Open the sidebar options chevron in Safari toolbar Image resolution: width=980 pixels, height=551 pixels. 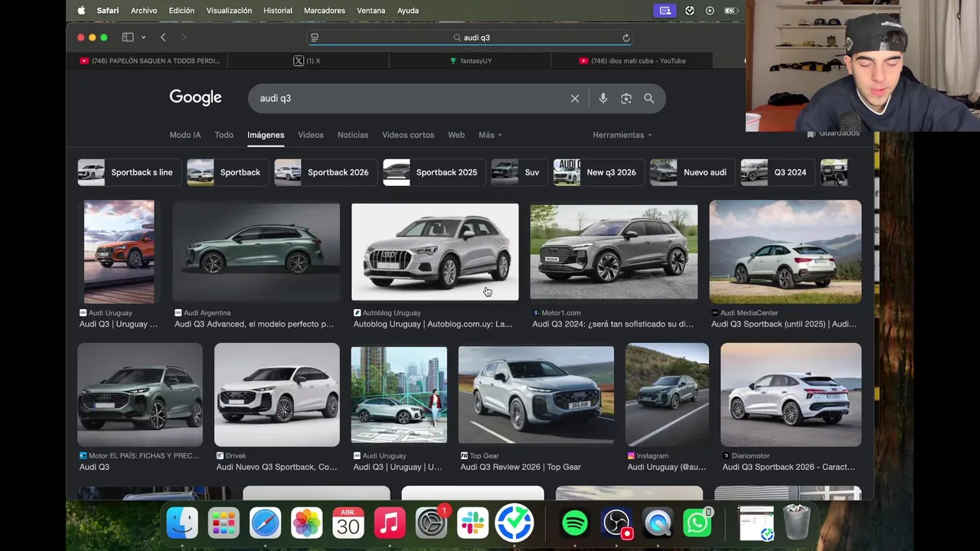point(143,37)
